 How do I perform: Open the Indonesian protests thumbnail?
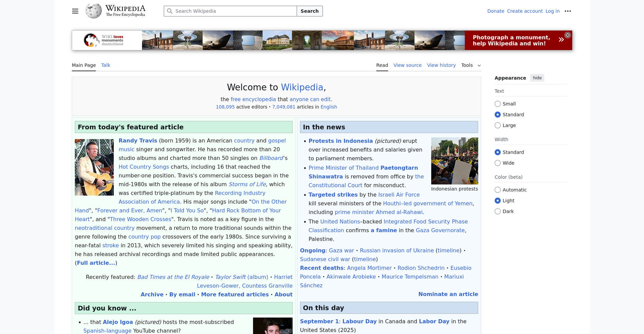pyautogui.click(x=454, y=161)
